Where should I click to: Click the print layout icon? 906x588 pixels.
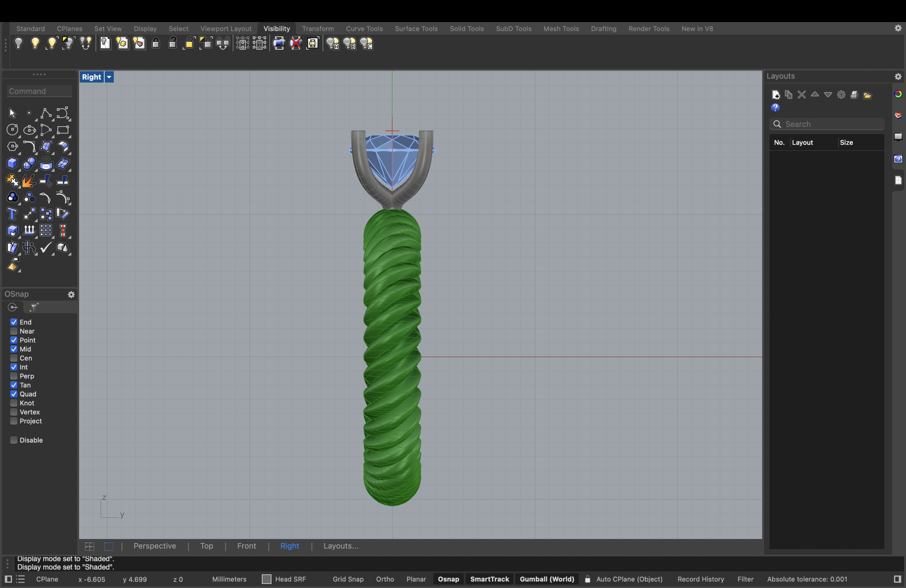tap(854, 95)
